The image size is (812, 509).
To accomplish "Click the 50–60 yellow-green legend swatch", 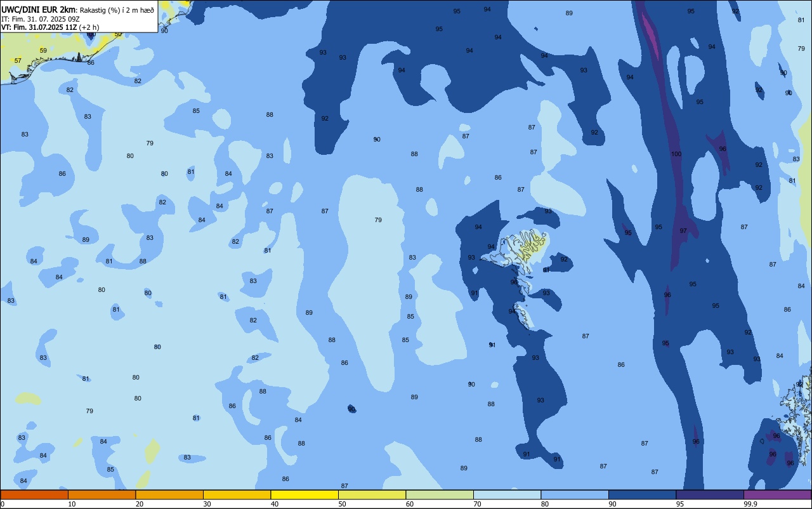I will (x=372, y=494).
